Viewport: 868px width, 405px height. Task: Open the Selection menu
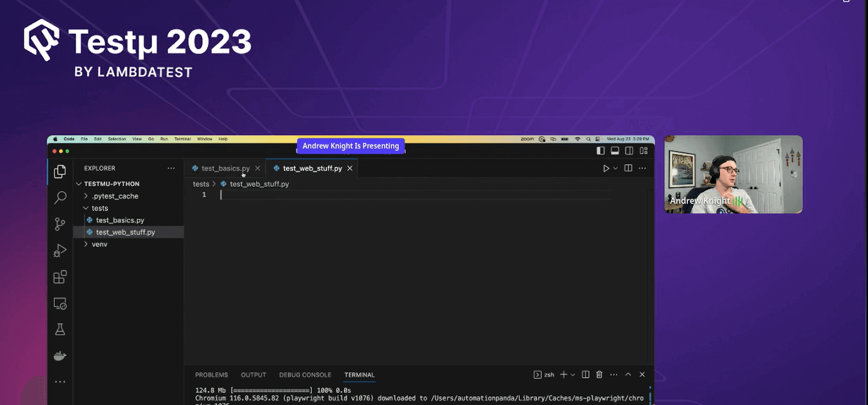(117, 139)
